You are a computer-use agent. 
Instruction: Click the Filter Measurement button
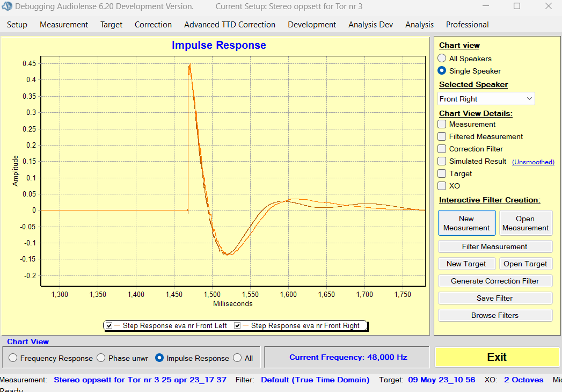pyautogui.click(x=495, y=247)
